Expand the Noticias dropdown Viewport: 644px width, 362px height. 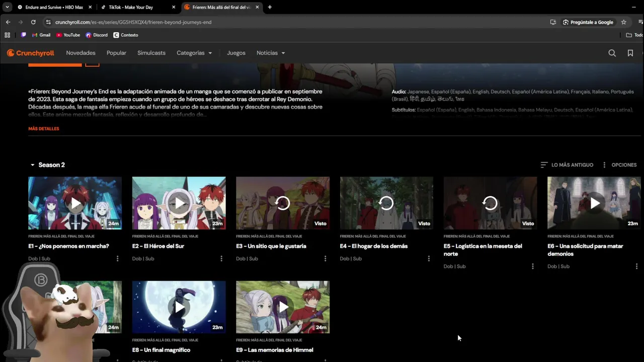point(271,53)
